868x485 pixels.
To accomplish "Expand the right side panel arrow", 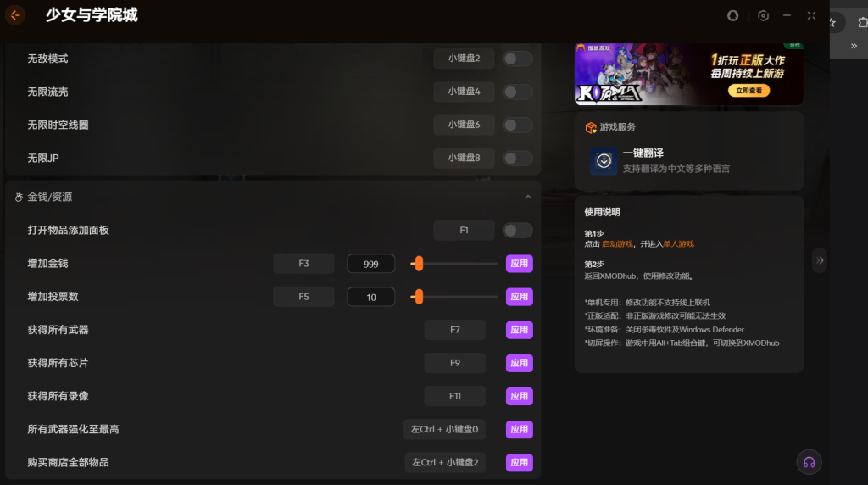I will point(820,260).
